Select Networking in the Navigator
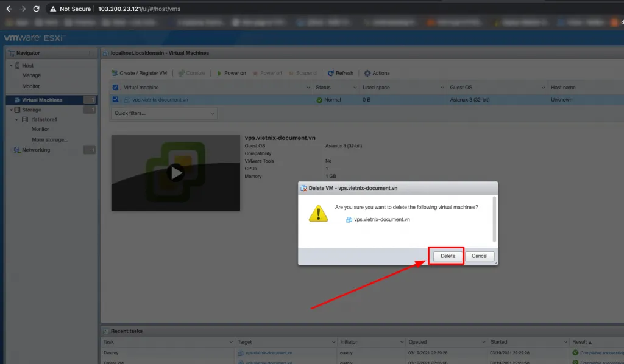The height and width of the screenshot is (364, 624). (x=36, y=150)
